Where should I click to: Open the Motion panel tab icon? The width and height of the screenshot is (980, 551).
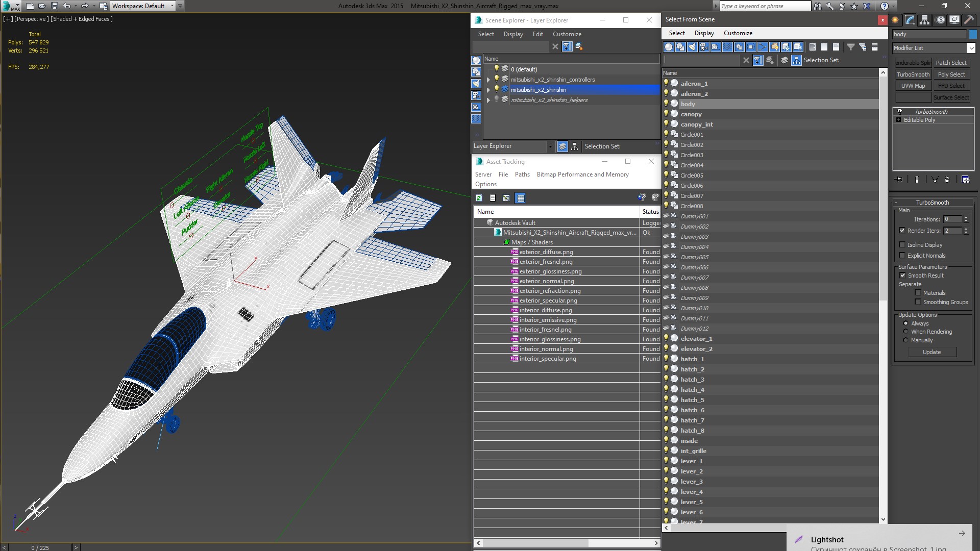[940, 20]
